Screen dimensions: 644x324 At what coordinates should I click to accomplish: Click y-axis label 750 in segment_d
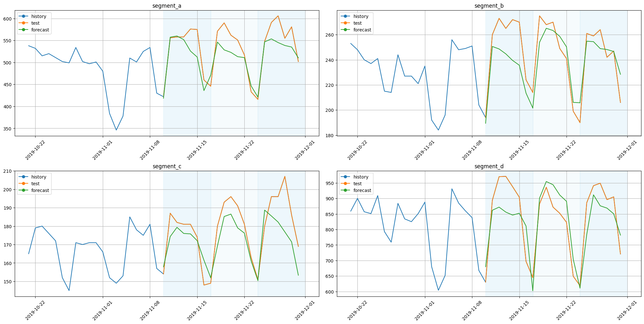pyautogui.click(x=330, y=245)
